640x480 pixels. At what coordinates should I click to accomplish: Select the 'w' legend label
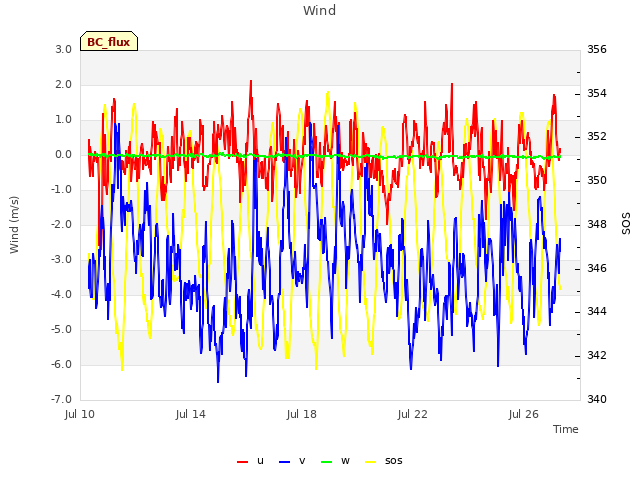coord(345,461)
